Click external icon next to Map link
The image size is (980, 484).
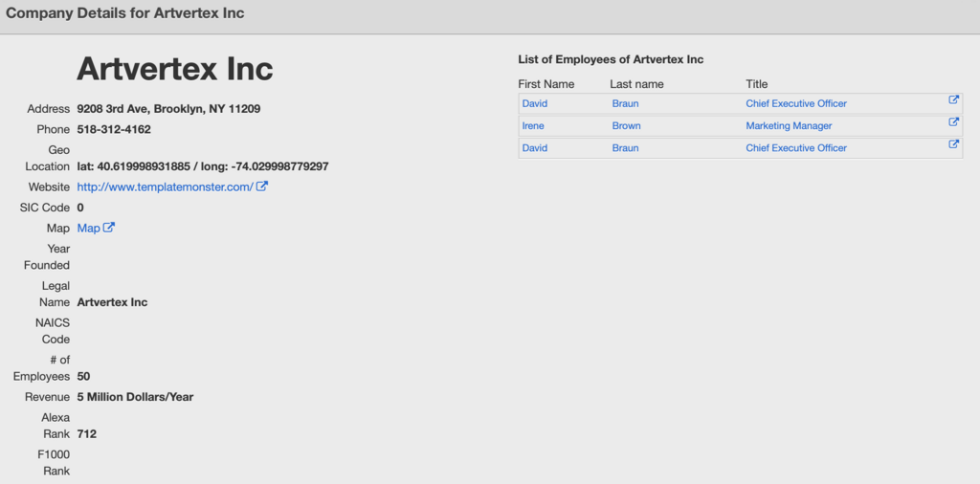pyautogui.click(x=109, y=228)
